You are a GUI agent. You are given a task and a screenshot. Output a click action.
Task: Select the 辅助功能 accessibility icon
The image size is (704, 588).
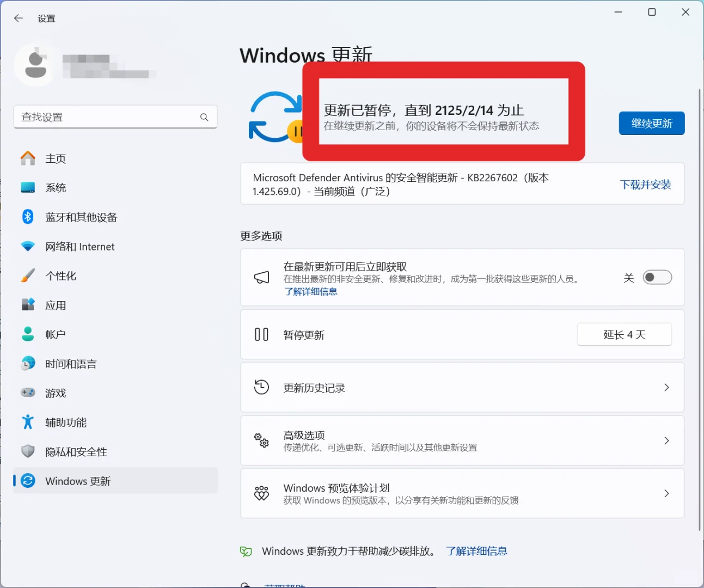point(27,422)
